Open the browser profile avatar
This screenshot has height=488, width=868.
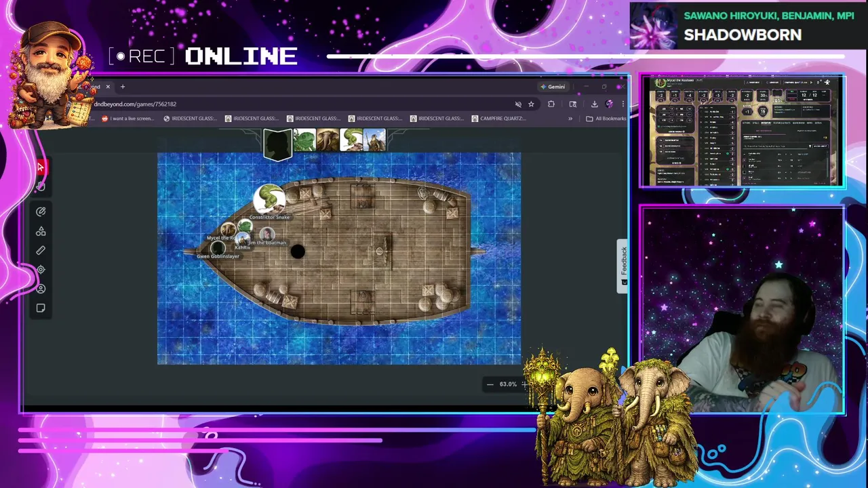point(609,104)
